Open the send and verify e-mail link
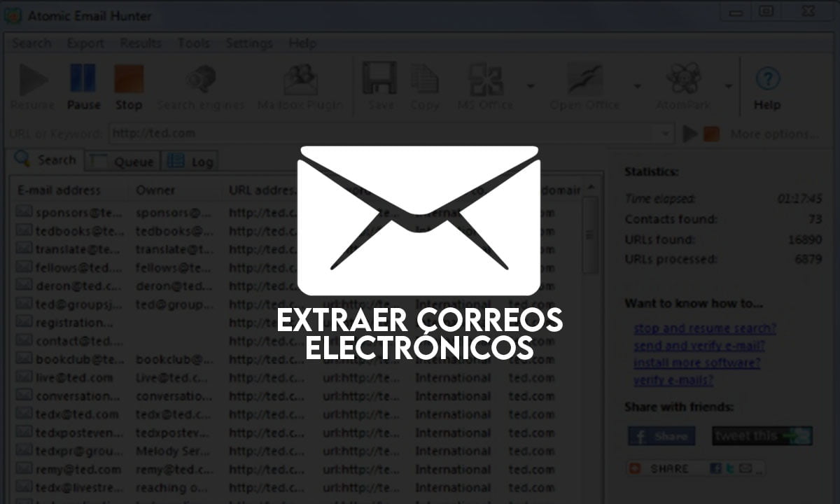 (x=699, y=346)
